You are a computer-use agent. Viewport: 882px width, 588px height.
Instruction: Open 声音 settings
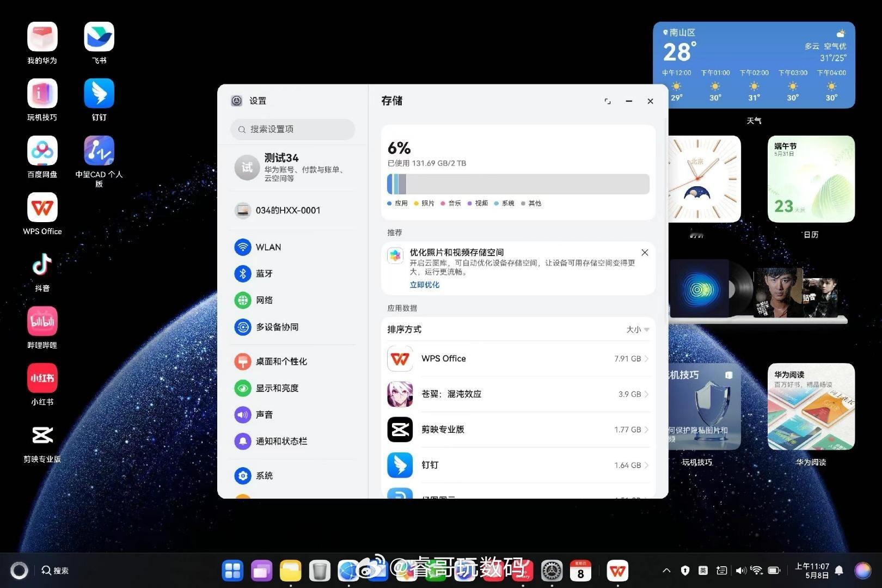click(x=294, y=414)
